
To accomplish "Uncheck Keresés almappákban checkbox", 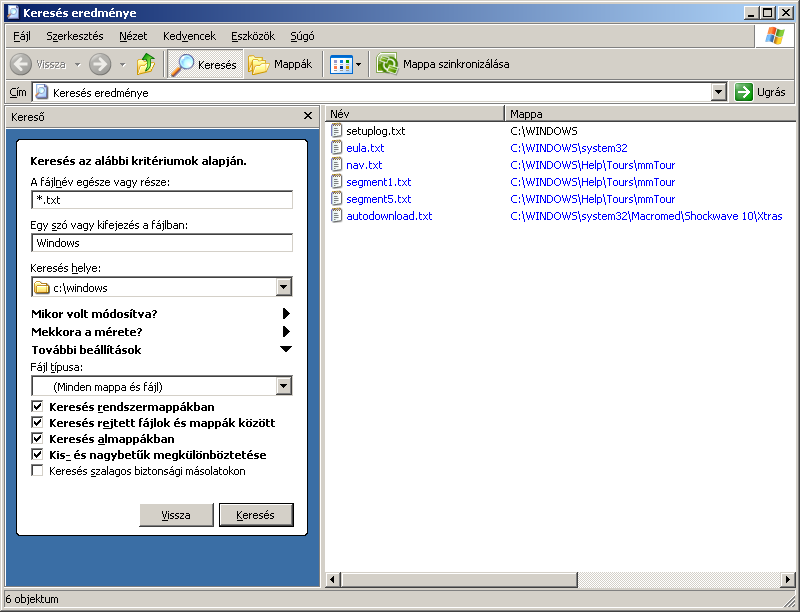I will (37, 439).
